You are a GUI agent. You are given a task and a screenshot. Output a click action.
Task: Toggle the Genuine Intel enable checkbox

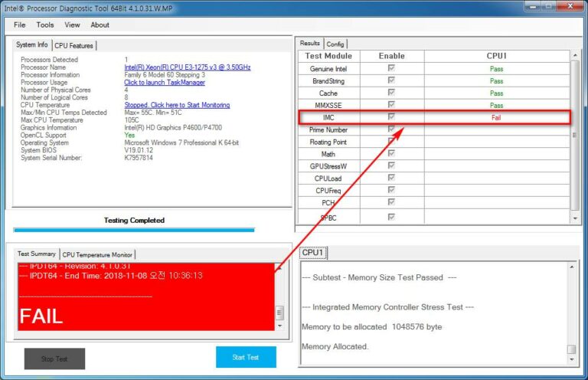pyautogui.click(x=392, y=69)
